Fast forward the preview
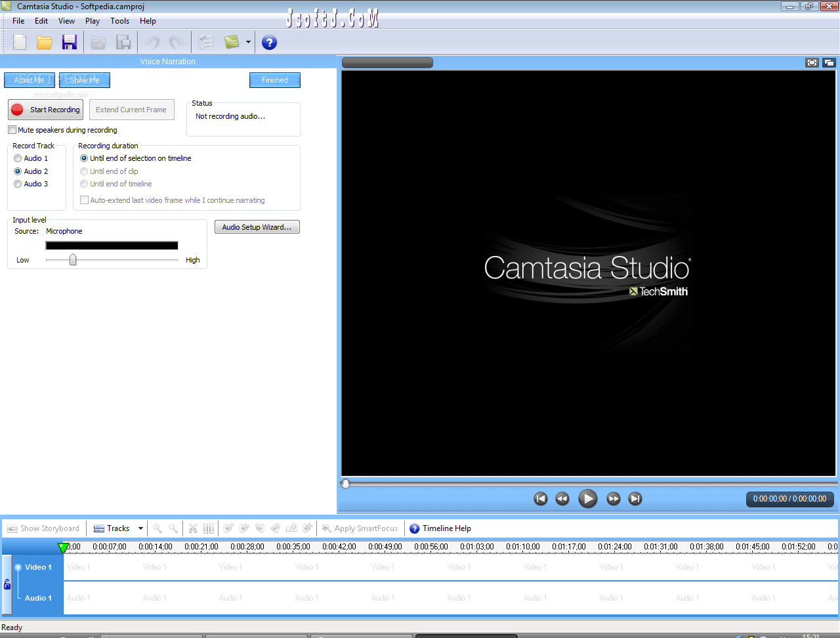Viewport: 840px width, 638px height. pyautogui.click(x=613, y=499)
